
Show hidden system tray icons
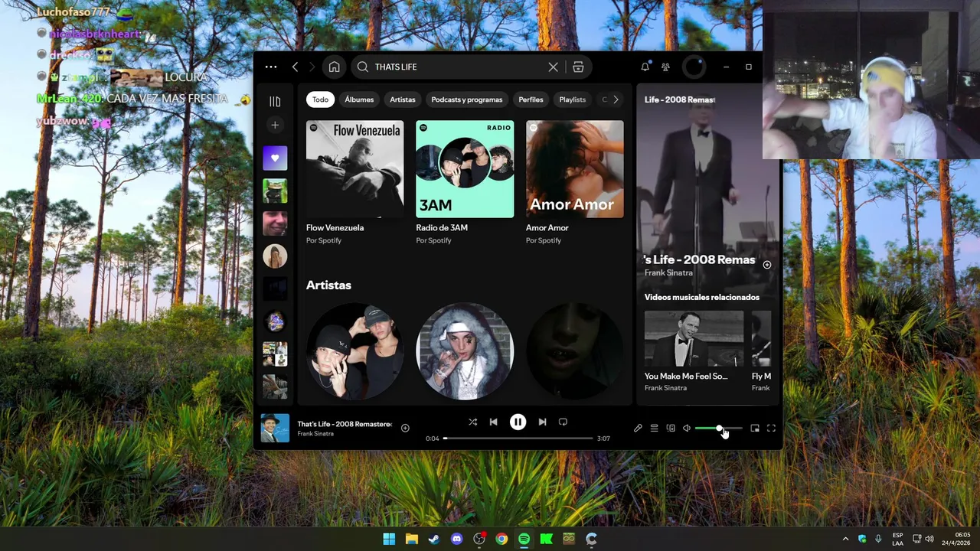(x=845, y=539)
